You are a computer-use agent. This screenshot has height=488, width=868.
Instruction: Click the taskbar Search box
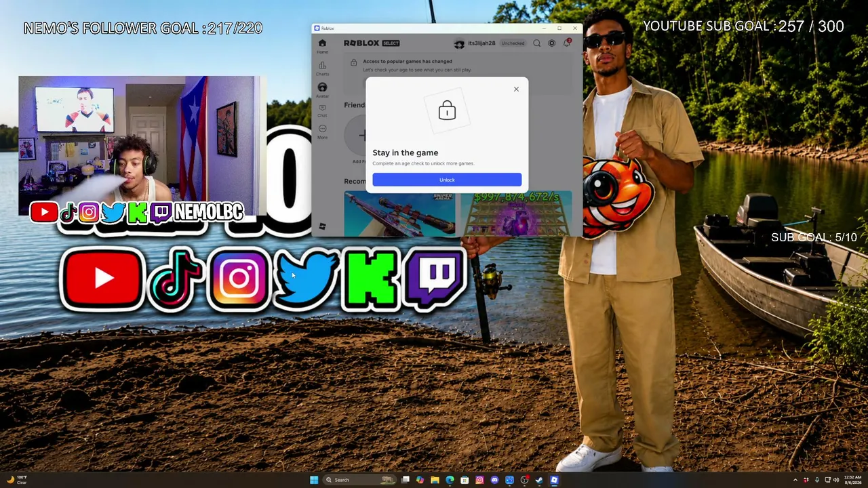point(358,480)
